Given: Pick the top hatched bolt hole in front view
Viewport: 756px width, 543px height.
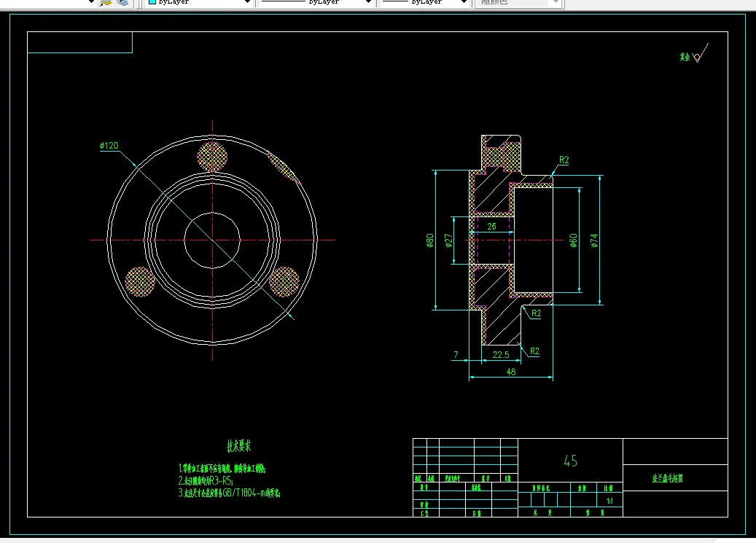Looking at the screenshot, I should point(212,156).
